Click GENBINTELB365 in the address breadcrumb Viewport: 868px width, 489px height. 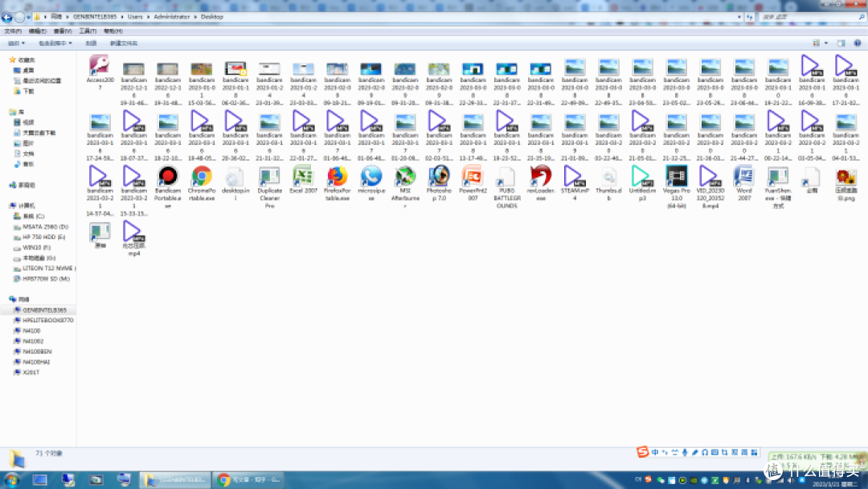tap(95, 17)
